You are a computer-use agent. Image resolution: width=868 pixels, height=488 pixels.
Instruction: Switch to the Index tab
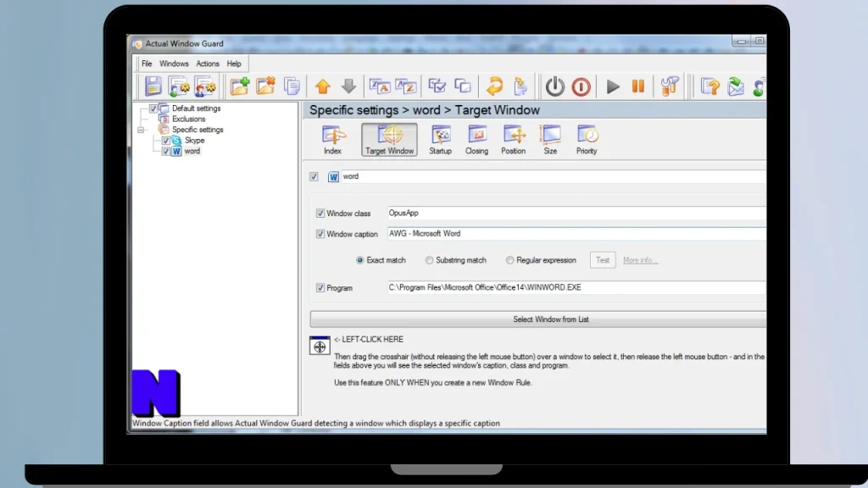pyautogui.click(x=332, y=140)
